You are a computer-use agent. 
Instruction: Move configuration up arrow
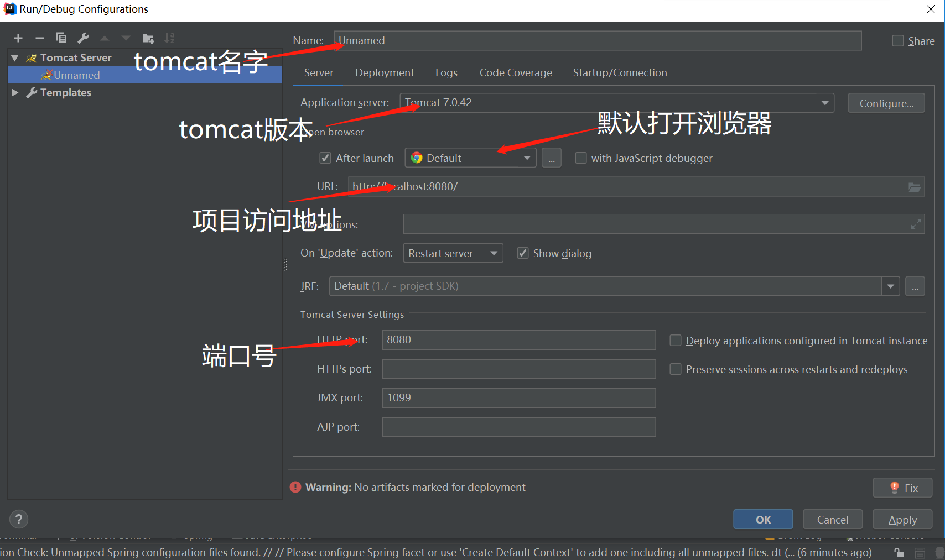point(105,38)
